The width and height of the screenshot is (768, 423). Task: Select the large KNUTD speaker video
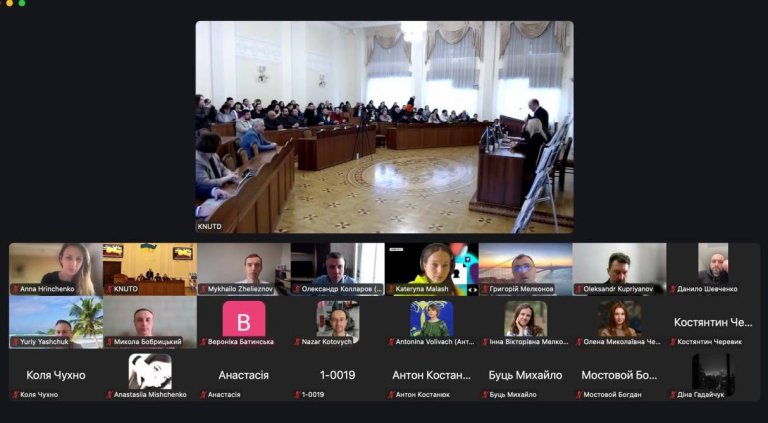click(x=384, y=127)
